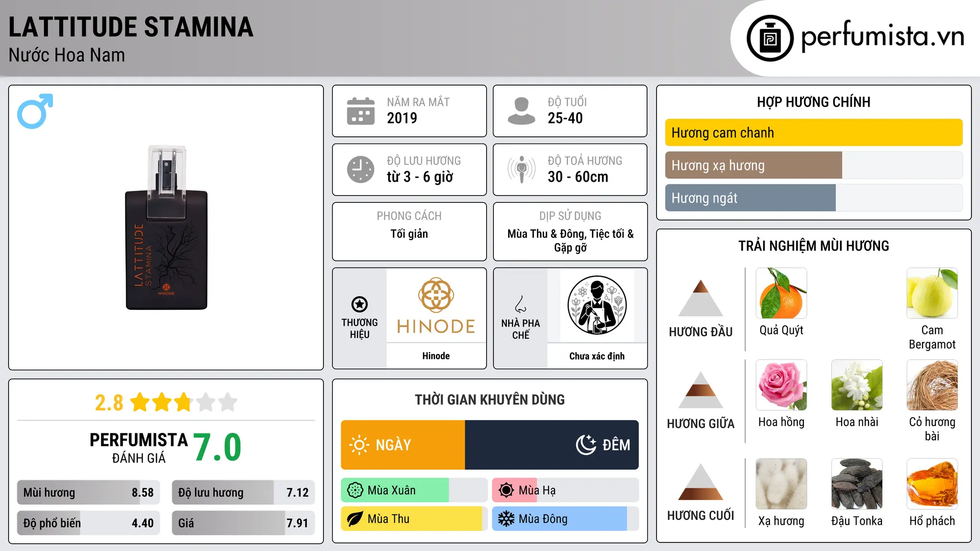Click the Độ lưu hương 7.12 score bar
This screenshot has height=551, width=980.
click(x=243, y=492)
